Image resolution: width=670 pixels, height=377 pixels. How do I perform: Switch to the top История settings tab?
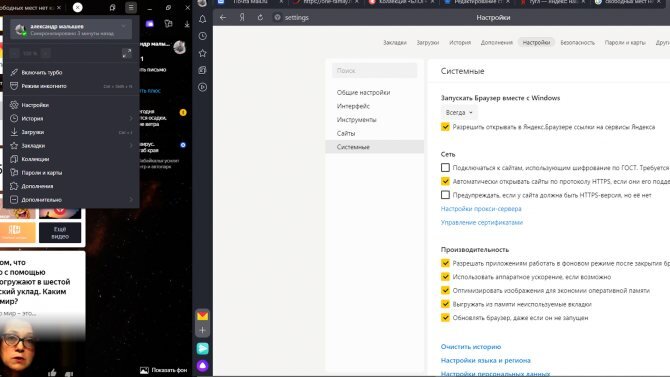coord(460,42)
